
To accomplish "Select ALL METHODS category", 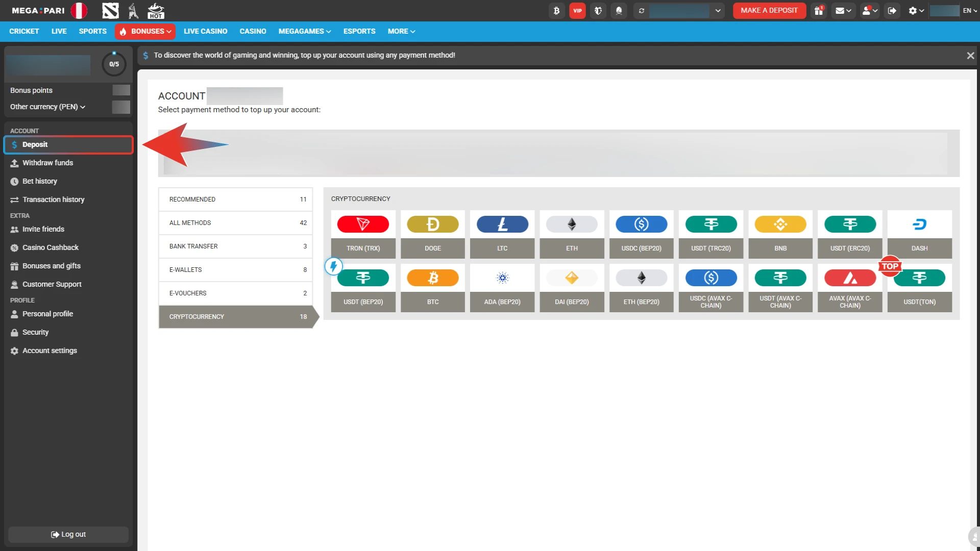I will coord(235,223).
